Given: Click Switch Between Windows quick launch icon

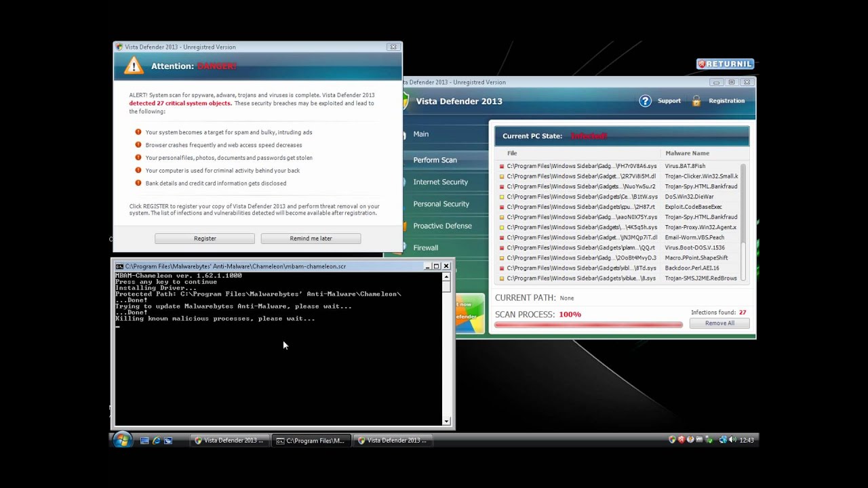Looking at the screenshot, I should coord(168,441).
